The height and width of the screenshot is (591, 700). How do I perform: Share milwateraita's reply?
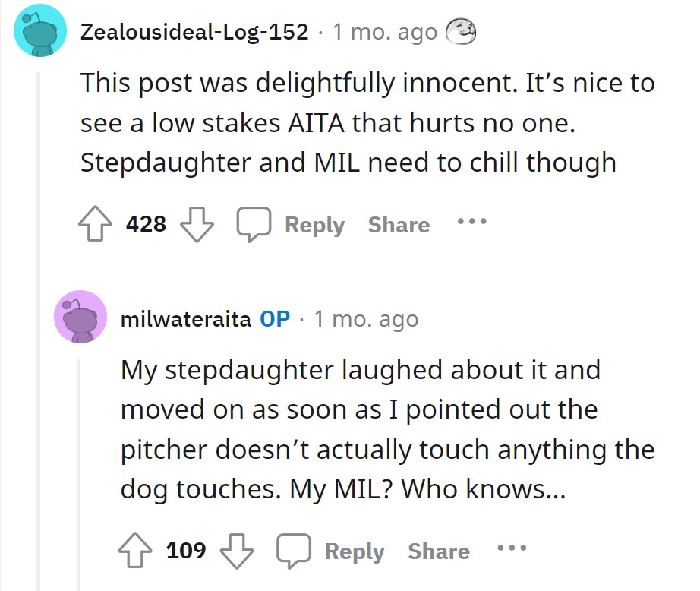click(439, 551)
